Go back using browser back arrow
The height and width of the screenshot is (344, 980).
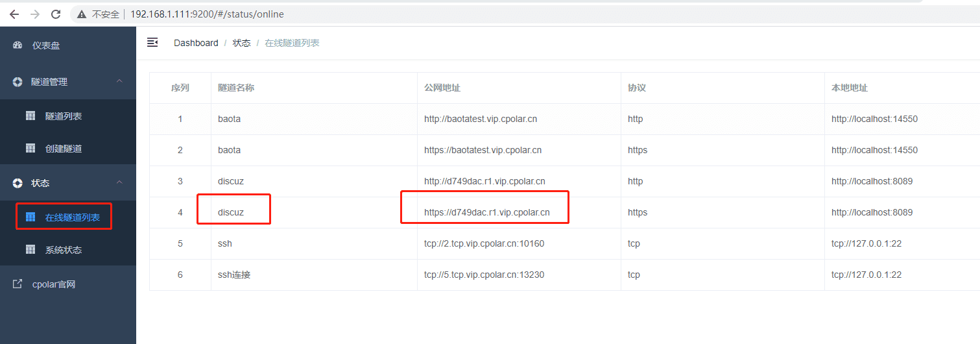coord(14,14)
